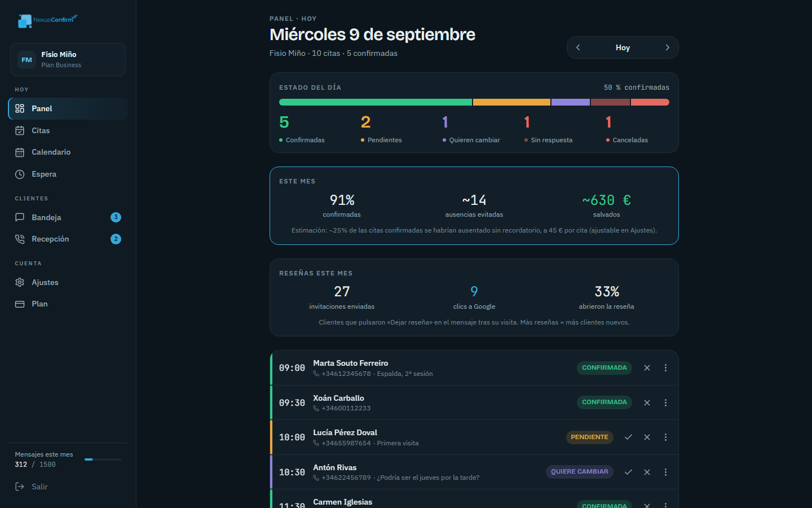Click the Recepción phone icon
Screen dimensions: 812x508
[20, 239]
